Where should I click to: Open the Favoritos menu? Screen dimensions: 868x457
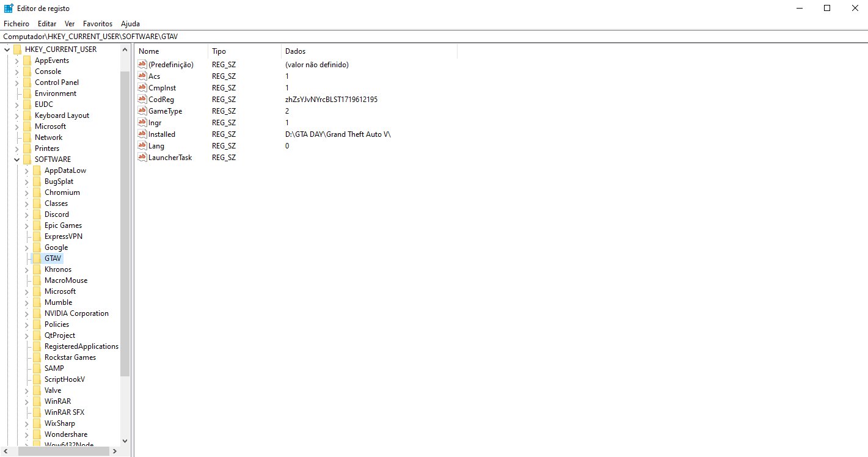[x=98, y=23]
